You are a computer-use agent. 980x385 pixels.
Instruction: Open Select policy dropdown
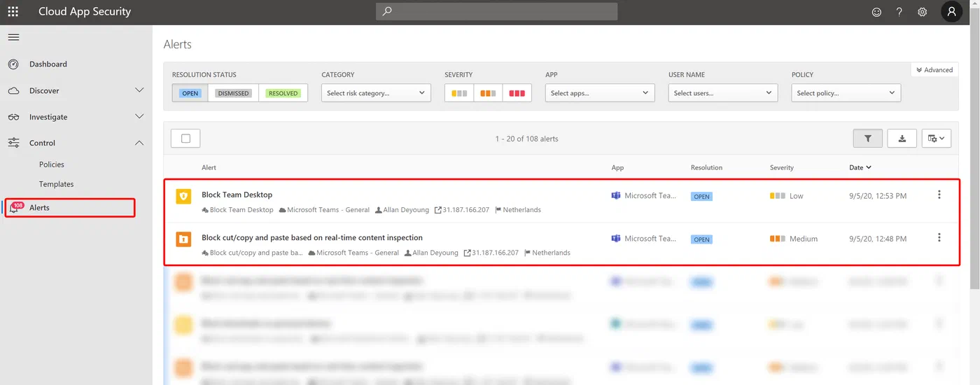[846, 93]
